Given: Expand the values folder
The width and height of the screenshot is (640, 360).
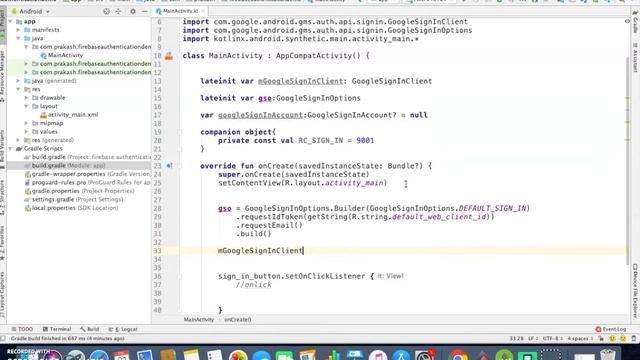Looking at the screenshot, I should tap(27, 131).
